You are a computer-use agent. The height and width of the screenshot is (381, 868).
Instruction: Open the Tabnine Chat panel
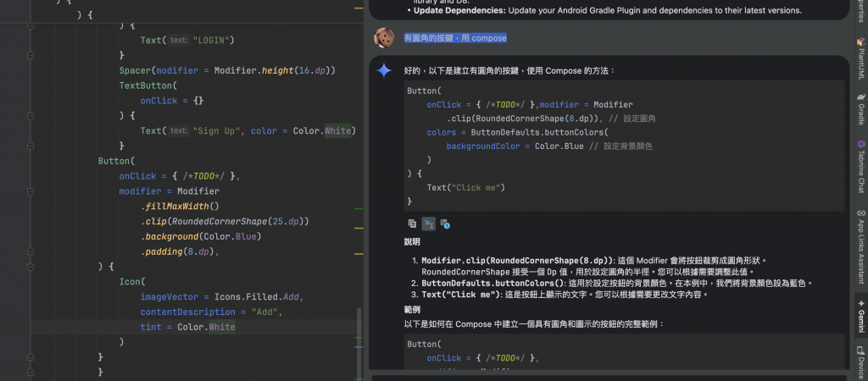tap(861, 166)
